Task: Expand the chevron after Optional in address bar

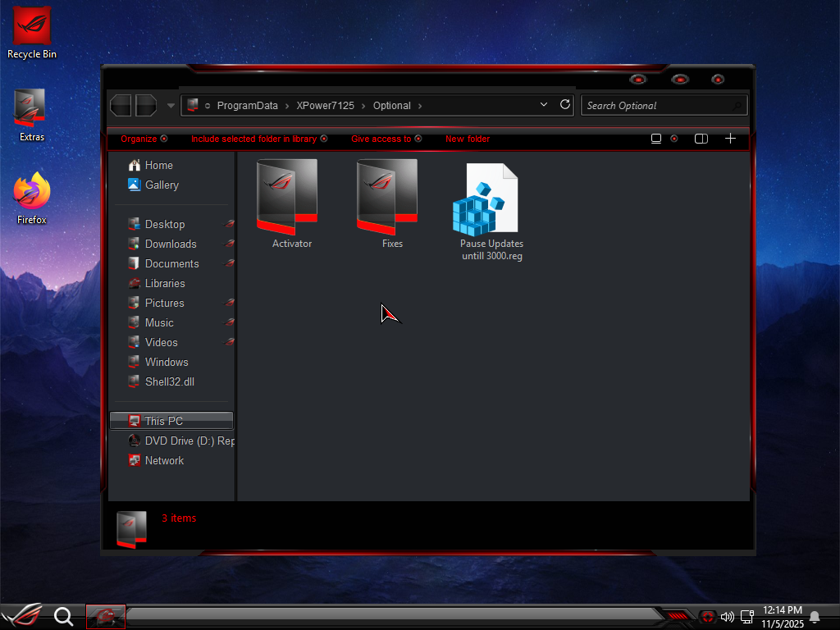Action: (x=420, y=106)
